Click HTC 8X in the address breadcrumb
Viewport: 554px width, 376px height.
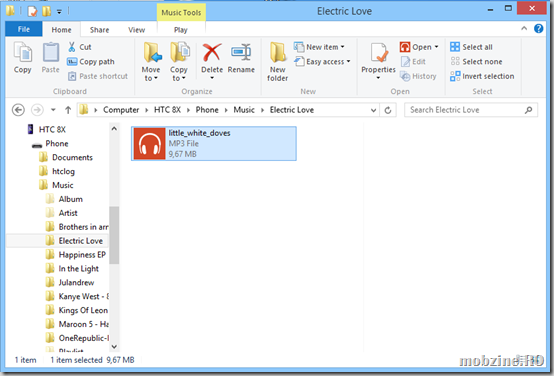(167, 110)
